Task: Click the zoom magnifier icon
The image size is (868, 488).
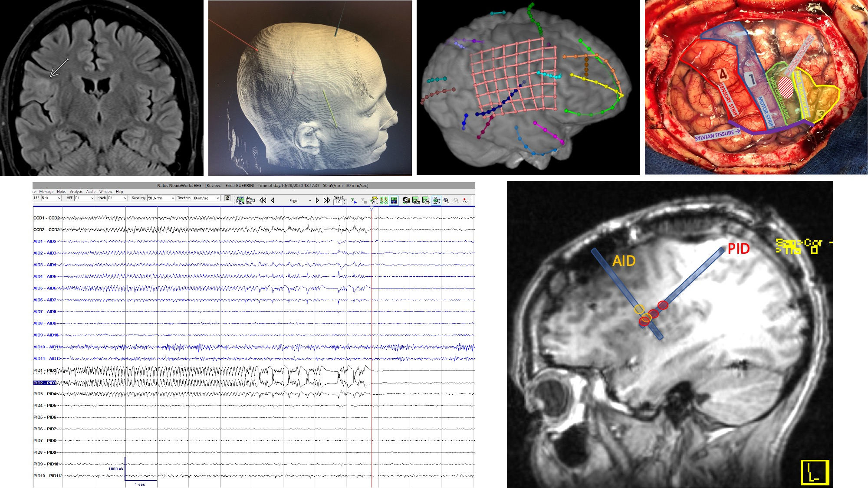Action: click(x=446, y=200)
